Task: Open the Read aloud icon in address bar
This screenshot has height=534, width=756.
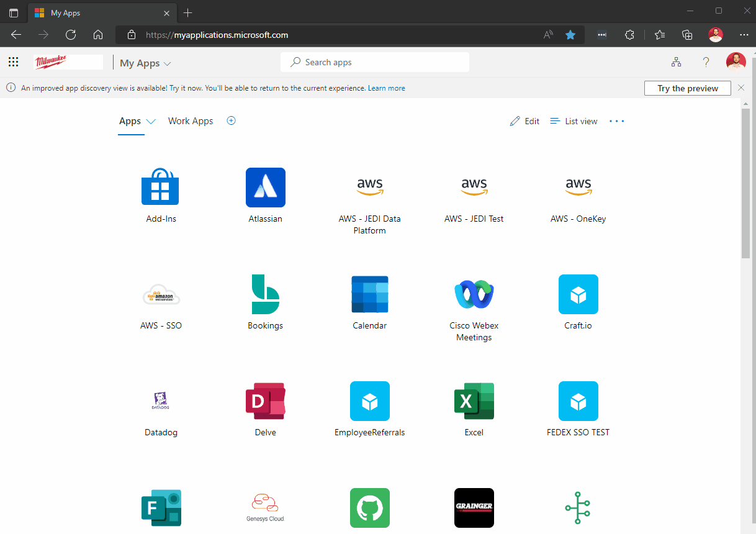Action: pos(548,35)
